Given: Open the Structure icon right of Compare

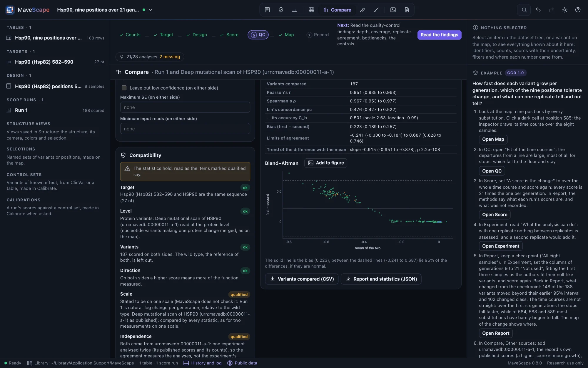Looking at the screenshot, I should 363,10.
